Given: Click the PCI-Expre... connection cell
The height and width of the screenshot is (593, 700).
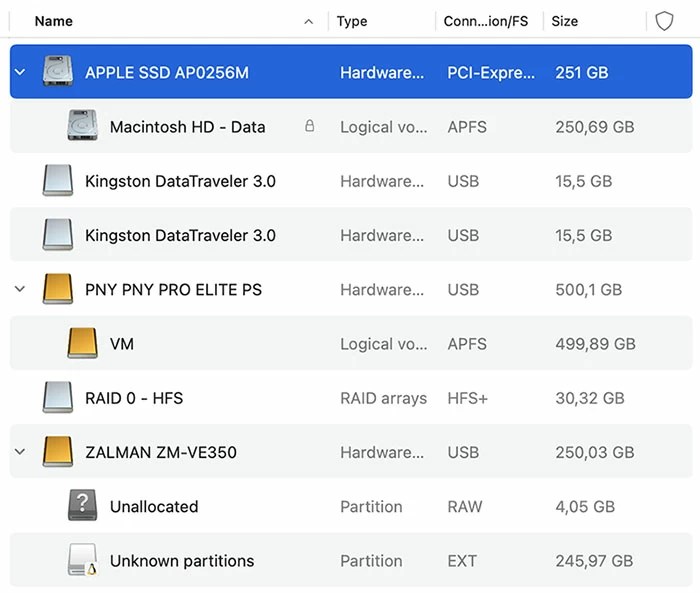Looking at the screenshot, I should pyautogui.click(x=491, y=72).
